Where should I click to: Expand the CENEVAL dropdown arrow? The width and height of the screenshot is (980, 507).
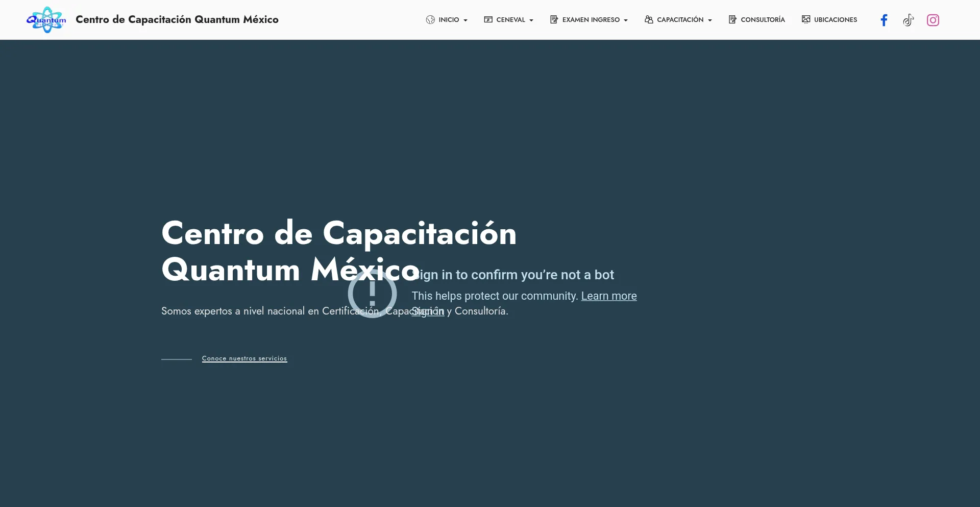(531, 20)
